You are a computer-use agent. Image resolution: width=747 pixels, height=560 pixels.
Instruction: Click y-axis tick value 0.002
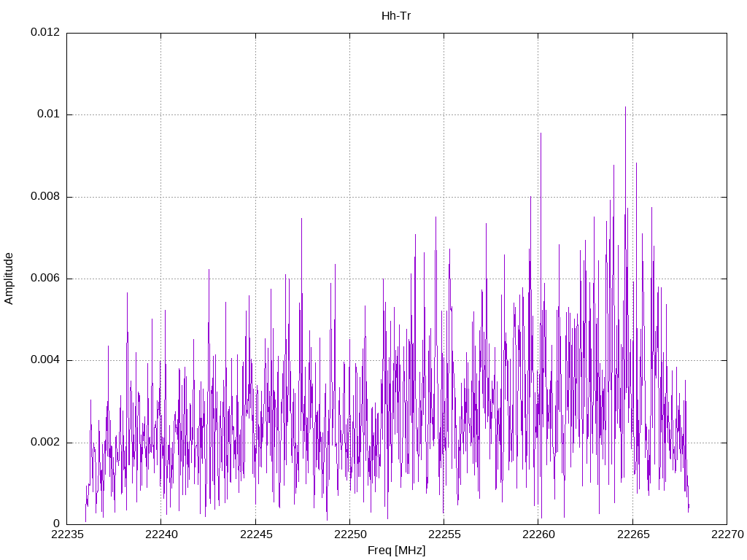[x=45, y=442]
